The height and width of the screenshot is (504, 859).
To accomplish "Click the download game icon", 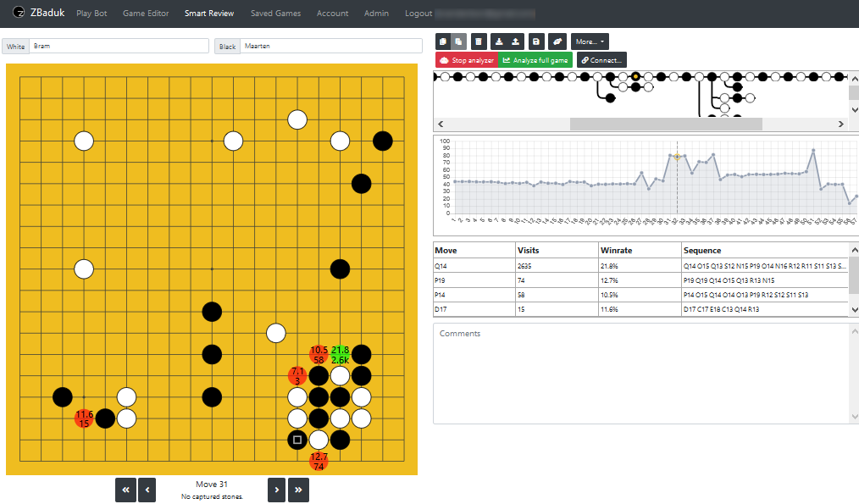I will click(499, 42).
